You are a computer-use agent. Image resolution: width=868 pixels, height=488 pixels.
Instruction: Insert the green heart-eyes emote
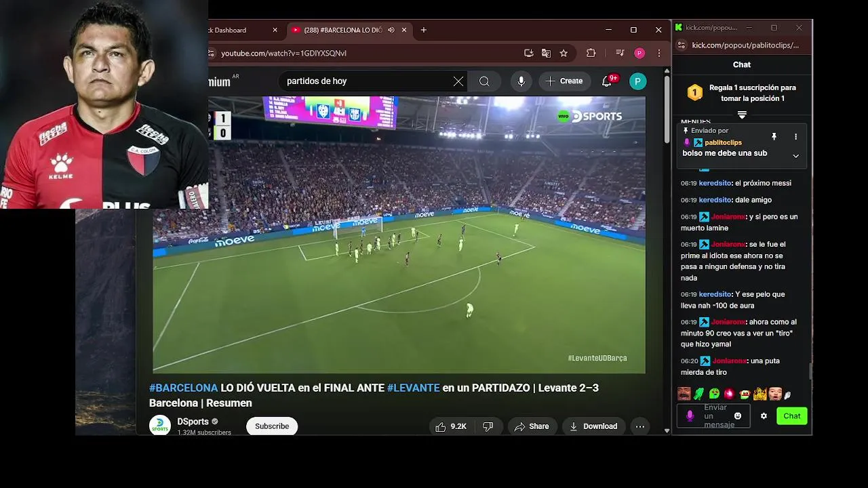click(714, 394)
